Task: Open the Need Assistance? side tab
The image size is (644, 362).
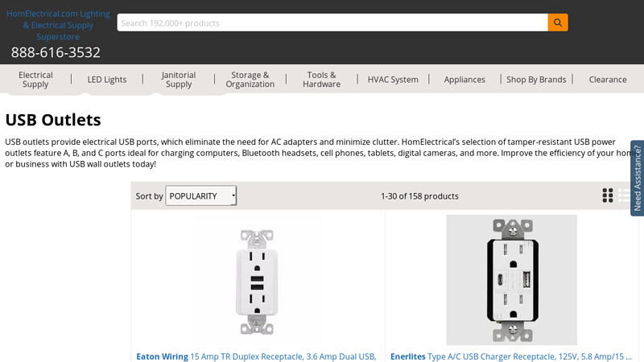Action: [x=637, y=178]
